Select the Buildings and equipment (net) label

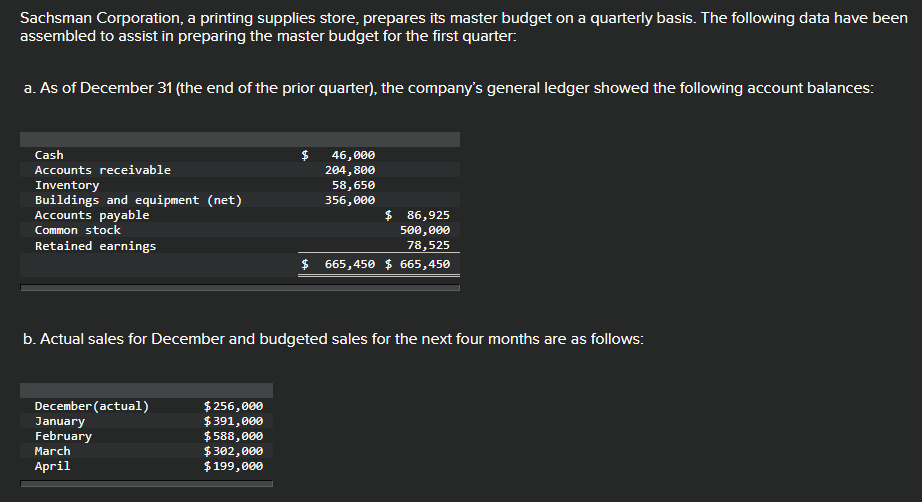pos(138,200)
